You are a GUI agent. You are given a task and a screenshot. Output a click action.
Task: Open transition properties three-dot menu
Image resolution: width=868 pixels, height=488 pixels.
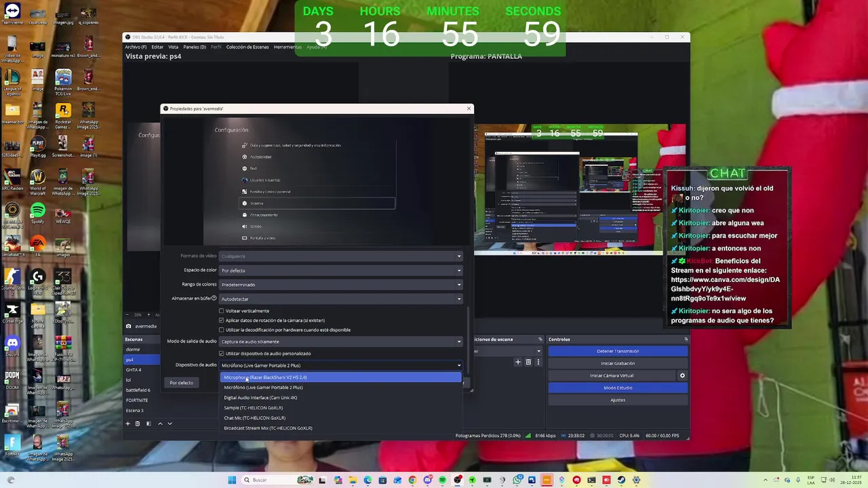pyautogui.click(x=538, y=362)
